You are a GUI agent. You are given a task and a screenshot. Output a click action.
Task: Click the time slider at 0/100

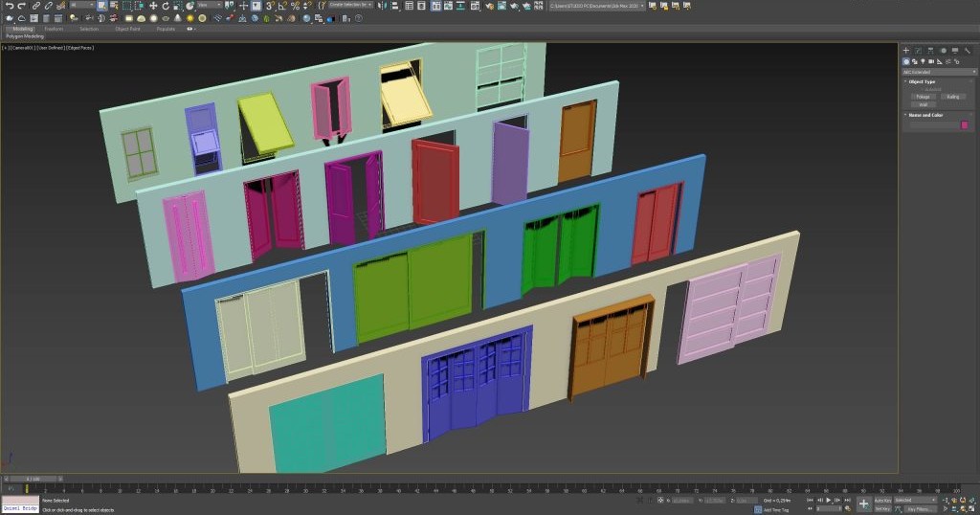33,479
